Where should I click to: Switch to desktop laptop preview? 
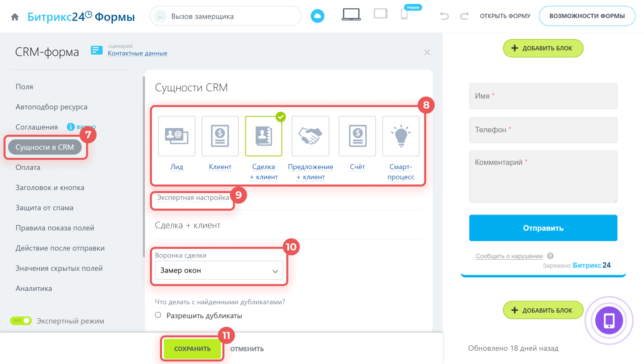(351, 15)
